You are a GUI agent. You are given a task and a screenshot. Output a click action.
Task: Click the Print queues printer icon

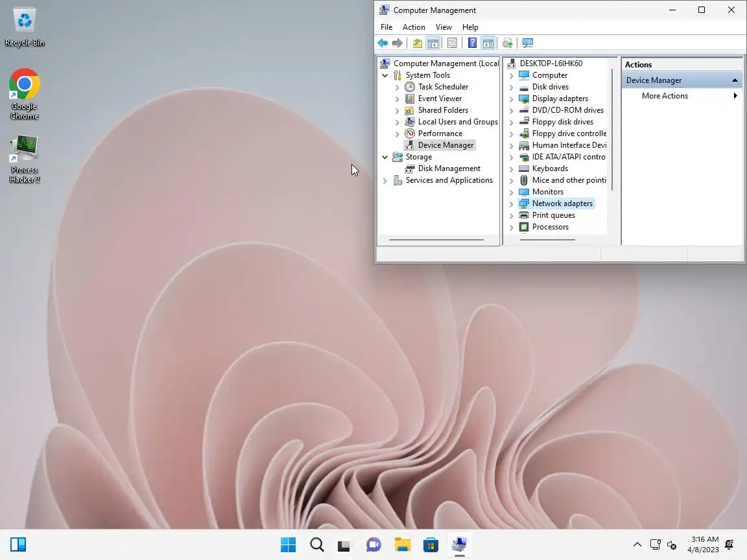click(523, 215)
